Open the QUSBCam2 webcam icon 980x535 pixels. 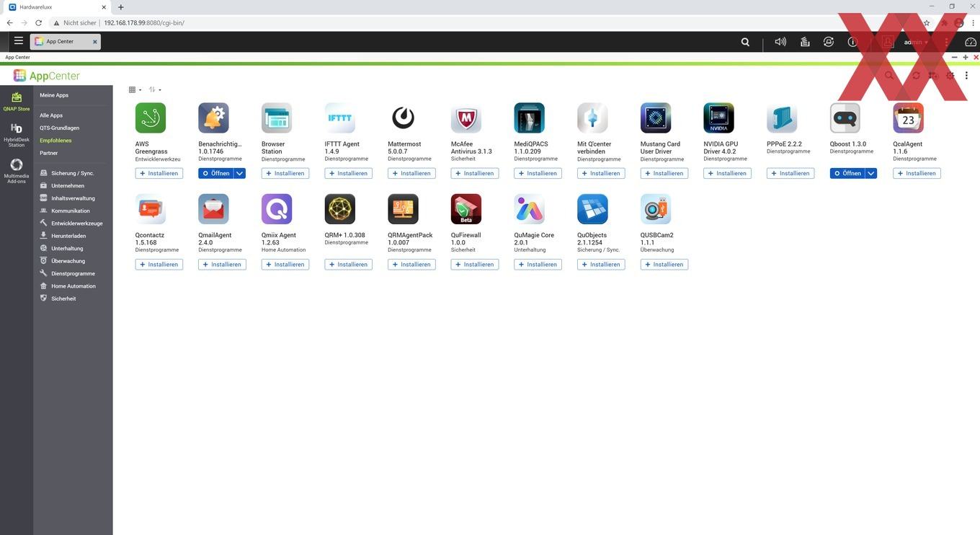pyautogui.click(x=656, y=209)
